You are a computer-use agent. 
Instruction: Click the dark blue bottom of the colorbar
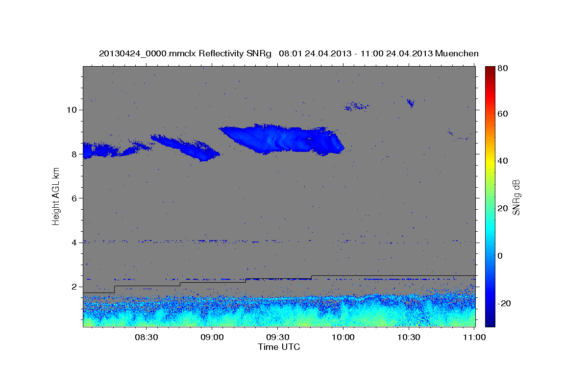[x=490, y=321]
